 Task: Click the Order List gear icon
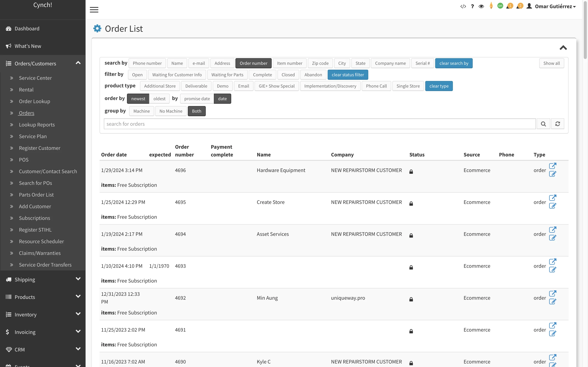pyautogui.click(x=97, y=28)
